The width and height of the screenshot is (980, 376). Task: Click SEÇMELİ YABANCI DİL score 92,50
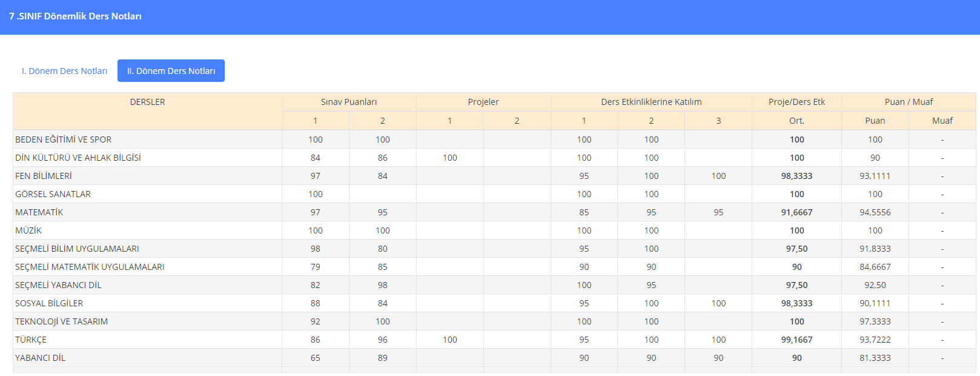coord(875,285)
